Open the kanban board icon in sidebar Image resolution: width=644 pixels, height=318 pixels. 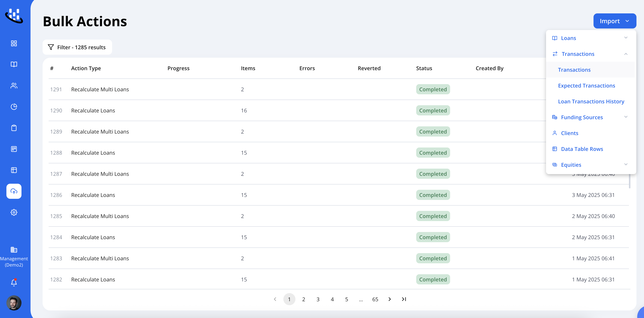pyautogui.click(x=14, y=149)
